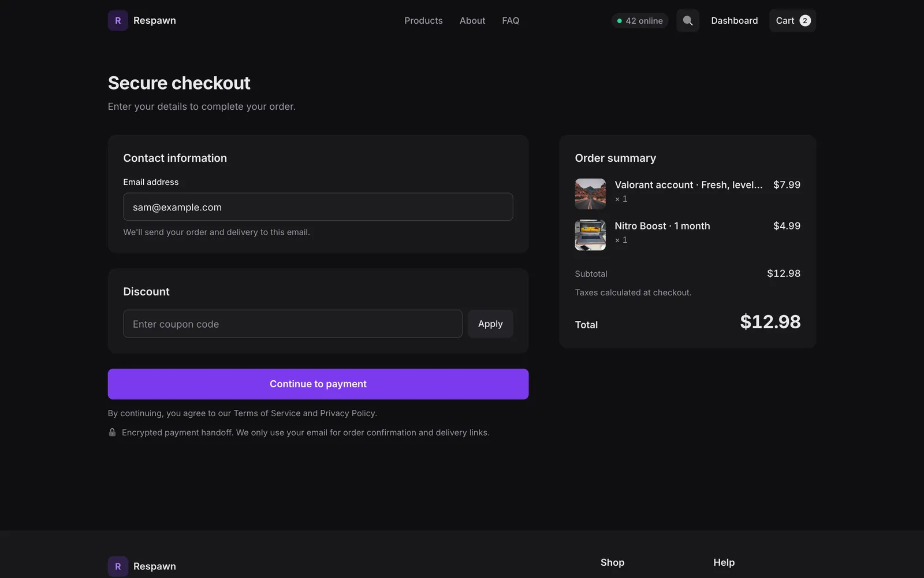Click the Taxes calculated at checkout note

click(x=633, y=292)
